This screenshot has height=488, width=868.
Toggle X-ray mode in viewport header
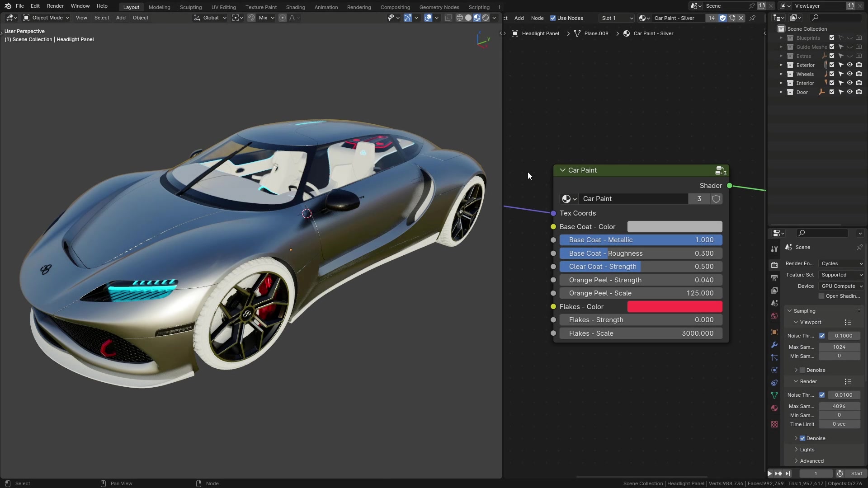(x=448, y=18)
